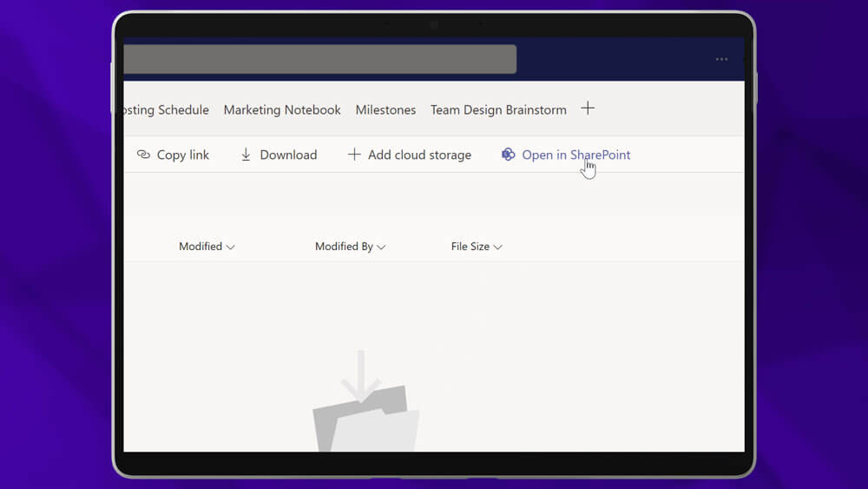The width and height of the screenshot is (868, 489).
Task: Click the down-arrow icon beside Download
Action: (x=246, y=155)
